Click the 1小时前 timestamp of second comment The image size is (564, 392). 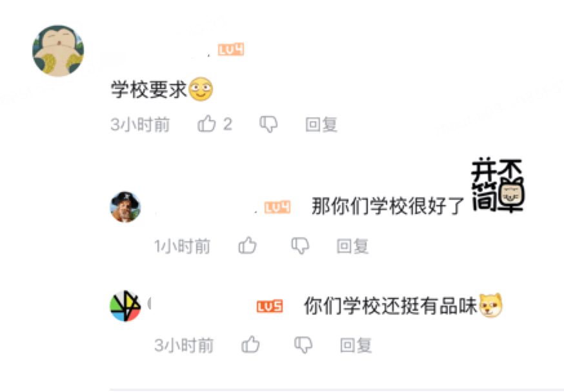pos(183,246)
